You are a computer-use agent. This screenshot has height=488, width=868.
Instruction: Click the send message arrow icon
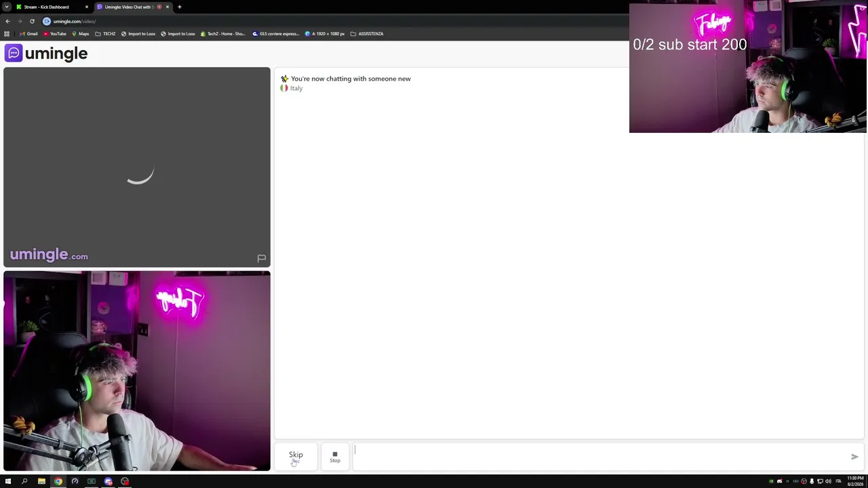[x=854, y=457]
